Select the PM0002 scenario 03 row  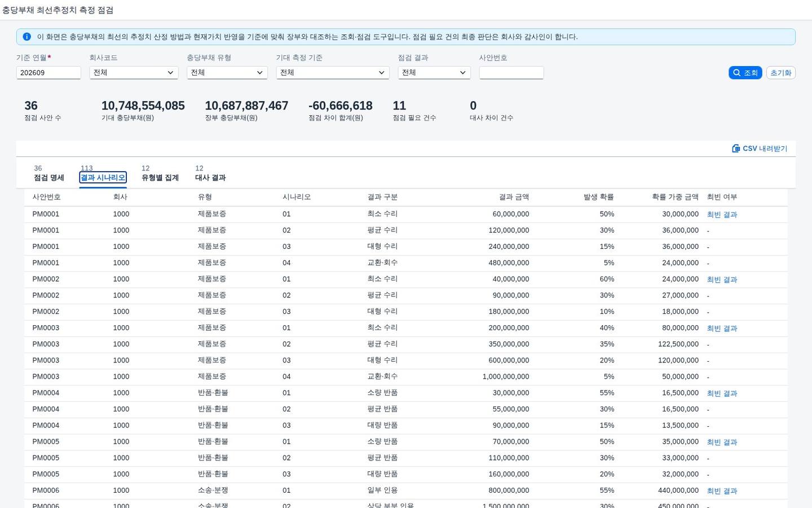coord(406,312)
